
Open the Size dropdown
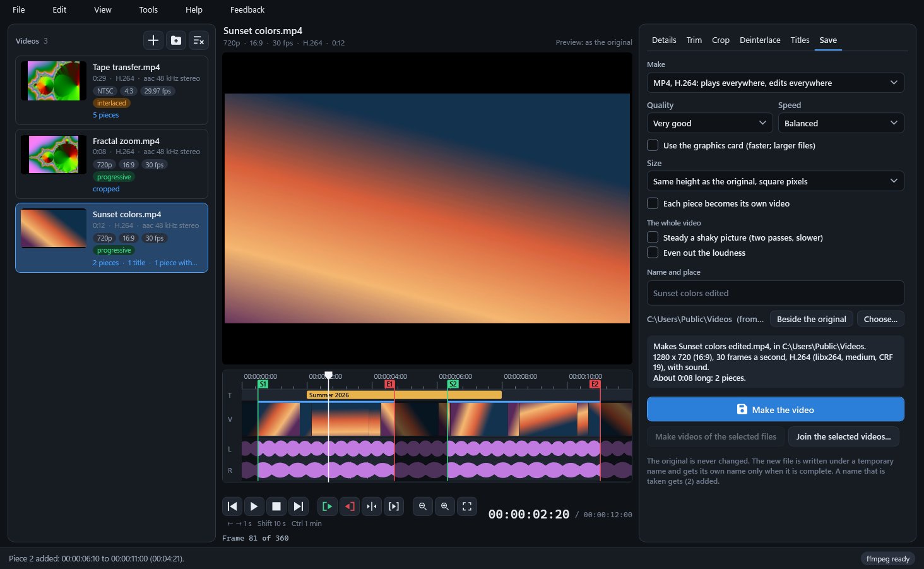point(775,181)
